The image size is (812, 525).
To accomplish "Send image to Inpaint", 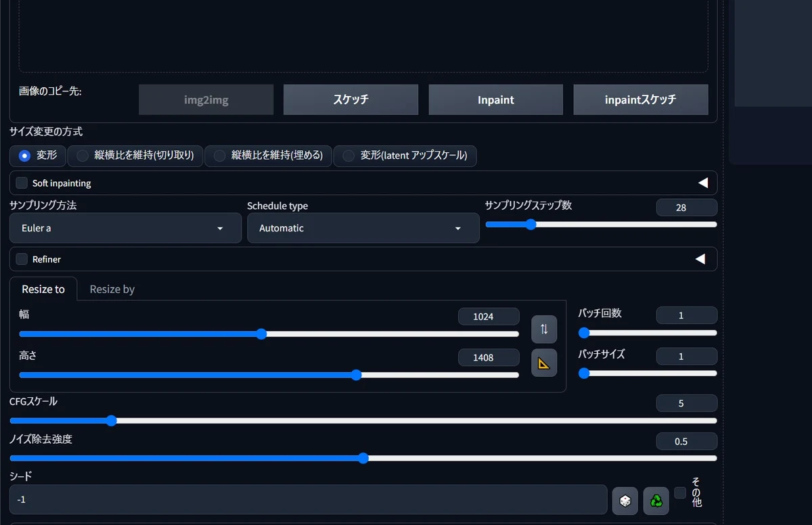I will (x=496, y=99).
